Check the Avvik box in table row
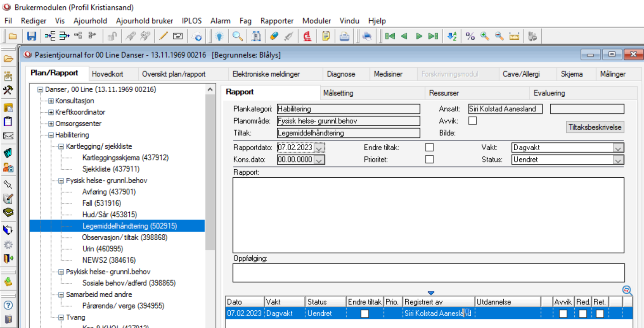The height and width of the screenshot is (328, 644). pyautogui.click(x=563, y=314)
